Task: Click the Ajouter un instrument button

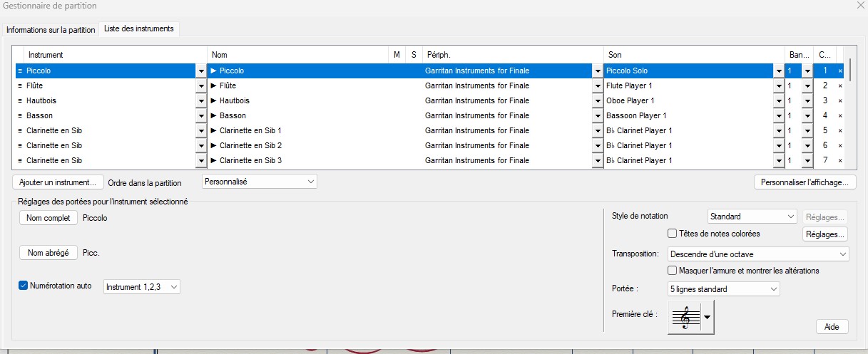Action: (x=58, y=182)
